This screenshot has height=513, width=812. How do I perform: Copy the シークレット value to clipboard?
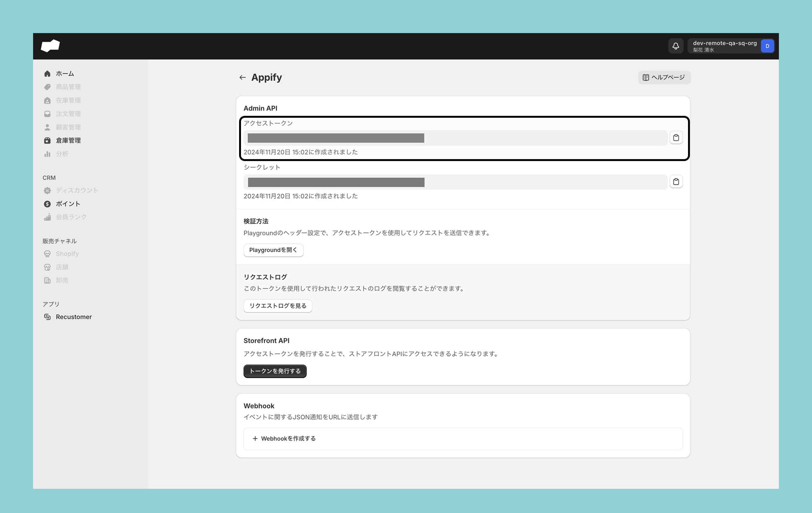tap(676, 182)
